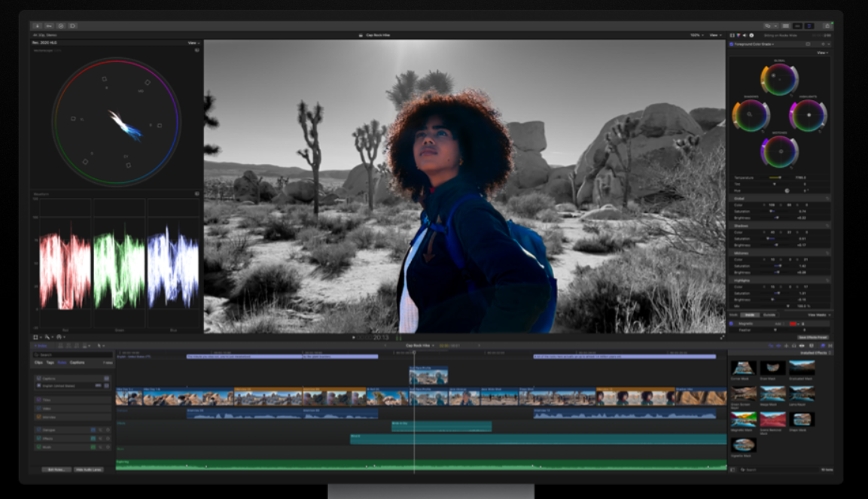
Task: Click the insert clip edit icon
Action: tap(69, 345)
